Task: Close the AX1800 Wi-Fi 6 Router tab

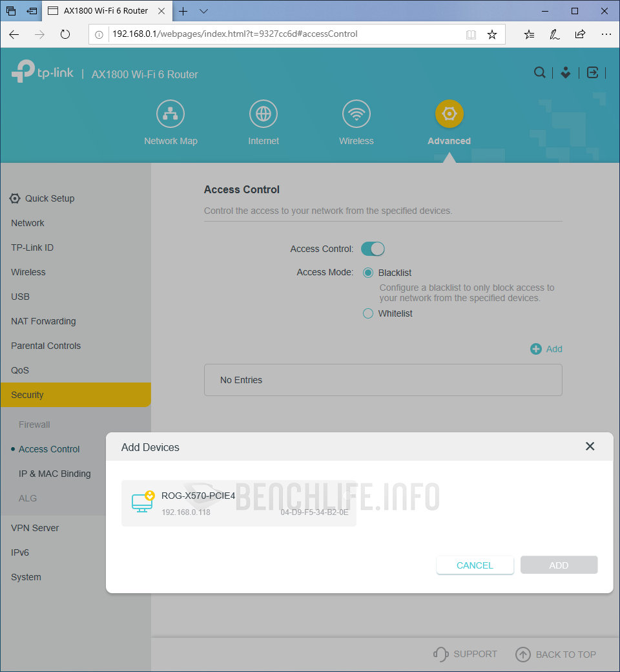Action: pos(161,11)
